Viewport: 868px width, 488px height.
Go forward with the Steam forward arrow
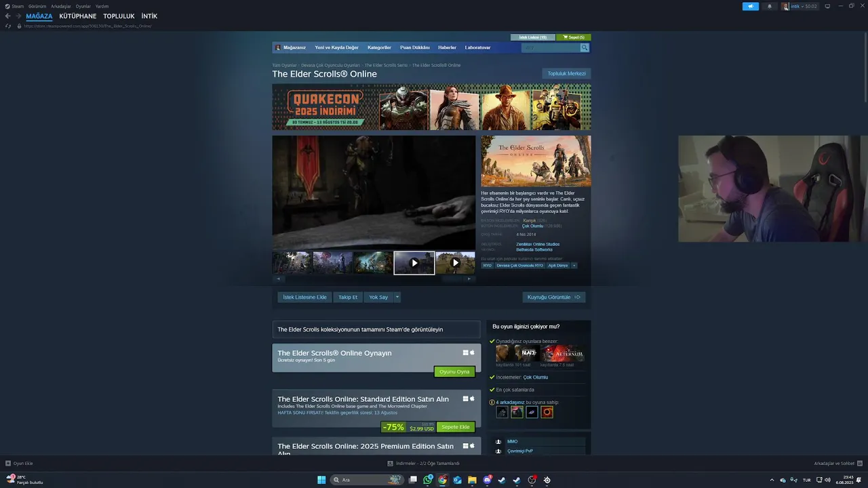click(x=18, y=16)
